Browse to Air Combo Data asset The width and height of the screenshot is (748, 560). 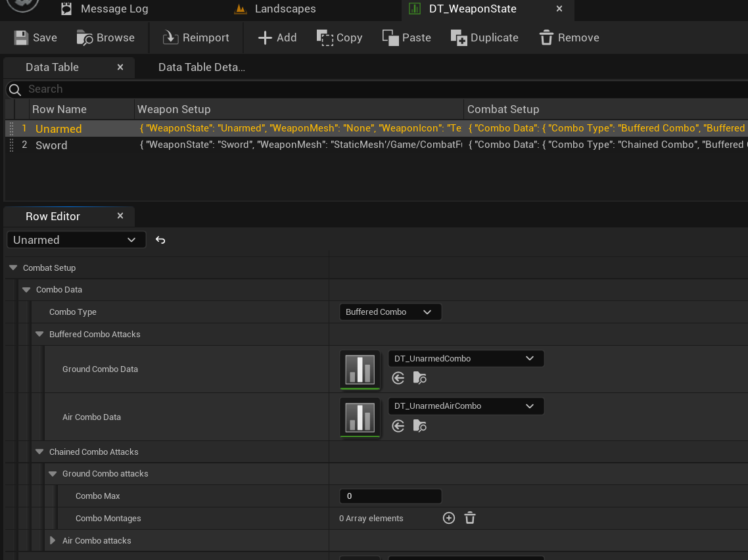pos(420,426)
